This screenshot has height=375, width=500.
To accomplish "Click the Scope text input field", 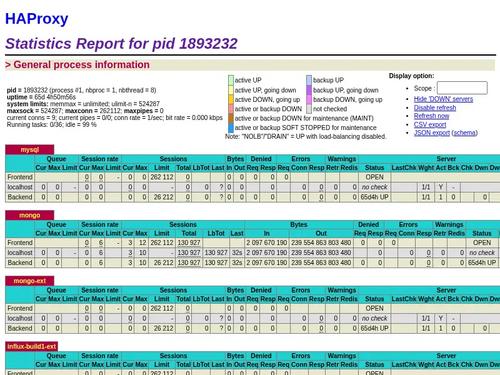I will pyautogui.click(x=462, y=88).
